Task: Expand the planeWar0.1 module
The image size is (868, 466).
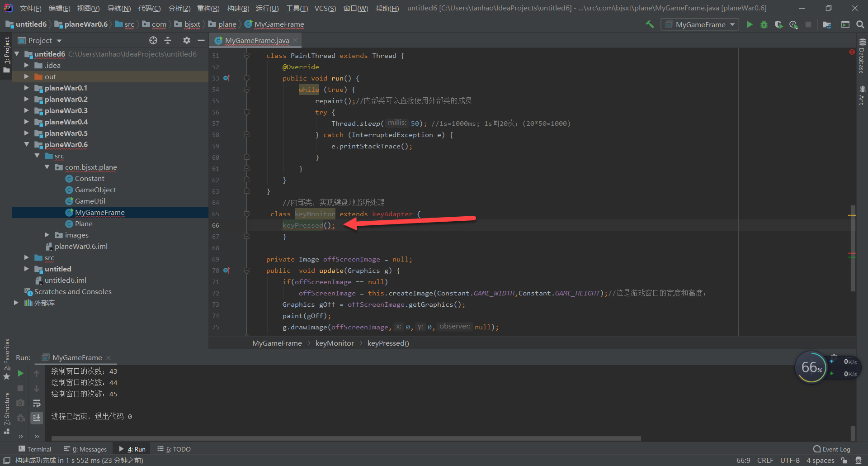Action: (26, 88)
